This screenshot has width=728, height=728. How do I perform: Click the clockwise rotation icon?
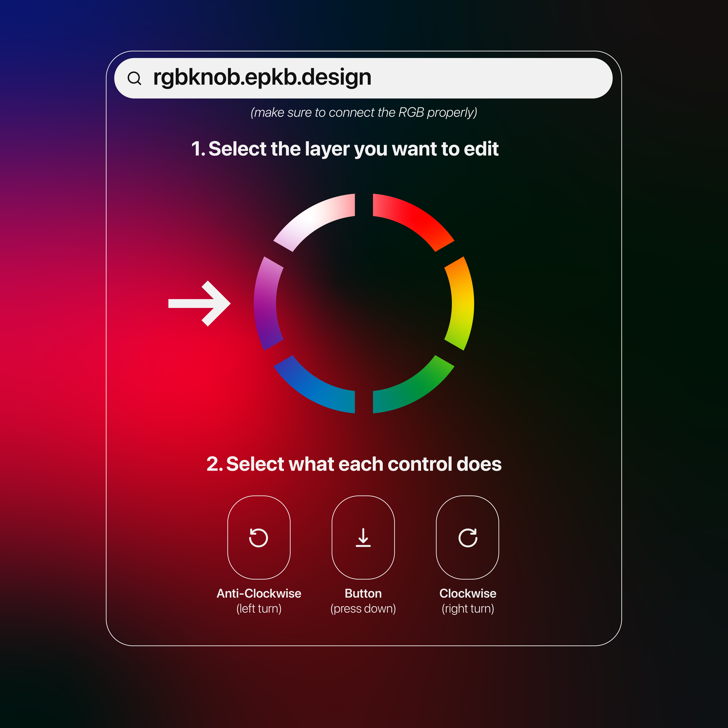click(x=468, y=537)
